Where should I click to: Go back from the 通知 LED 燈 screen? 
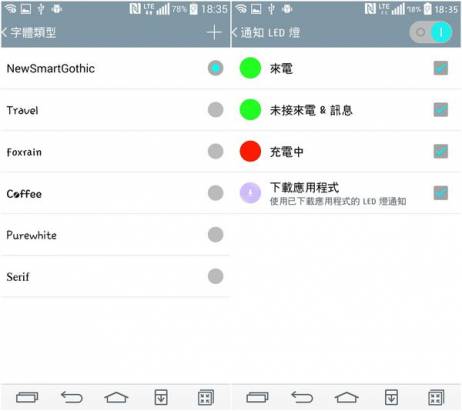tap(234, 32)
